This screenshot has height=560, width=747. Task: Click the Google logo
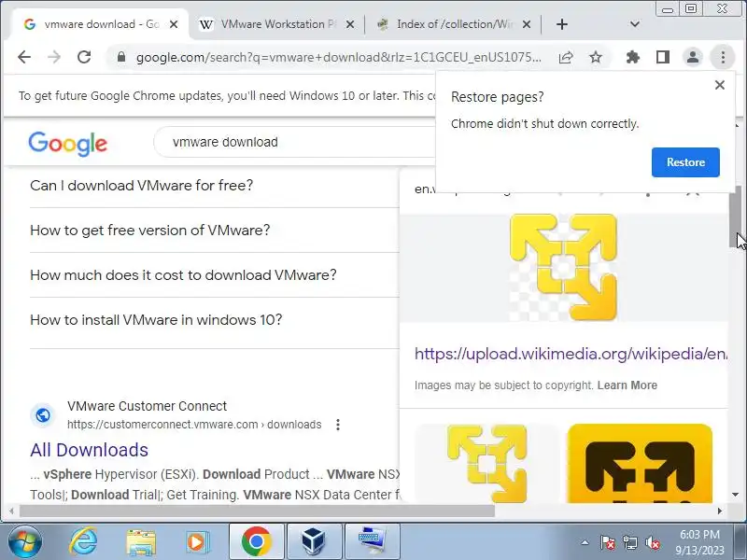click(67, 144)
